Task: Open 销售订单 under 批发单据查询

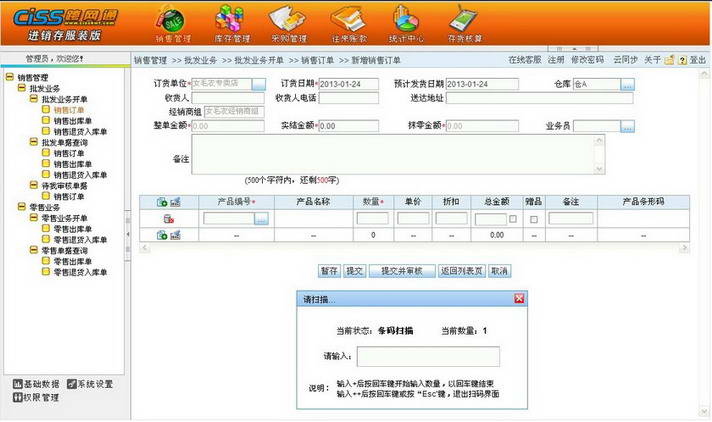Action: (69, 154)
